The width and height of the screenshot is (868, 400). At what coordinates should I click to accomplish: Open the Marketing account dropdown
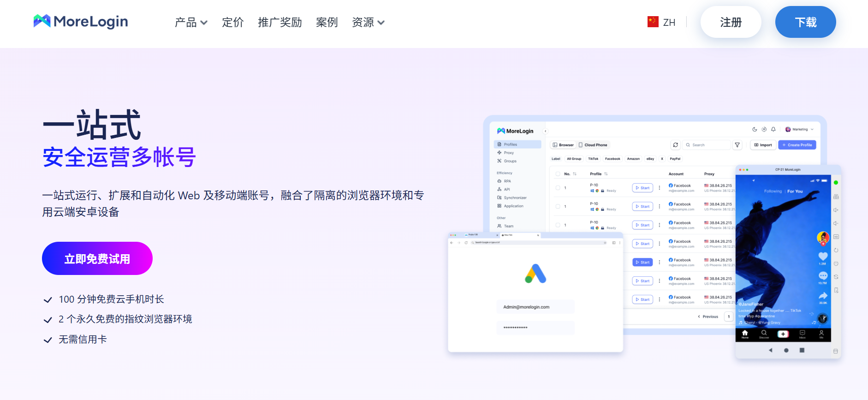pyautogui.click(x=800, y=130)
